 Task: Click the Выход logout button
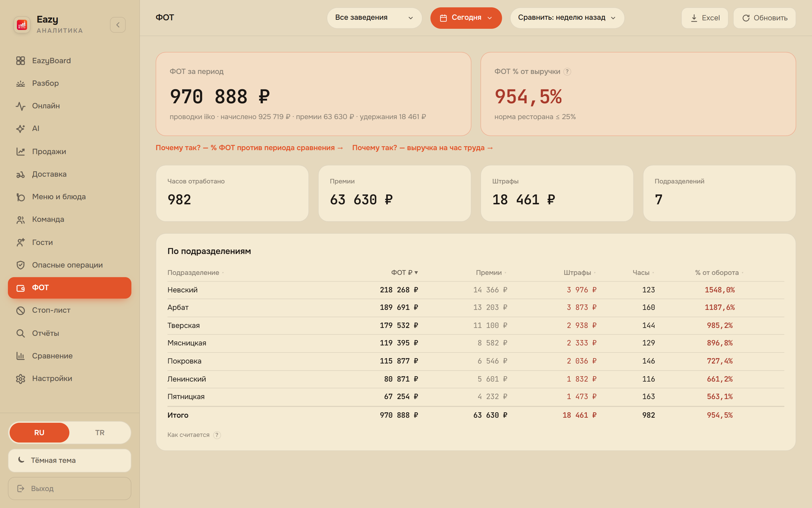click(69, 489)
